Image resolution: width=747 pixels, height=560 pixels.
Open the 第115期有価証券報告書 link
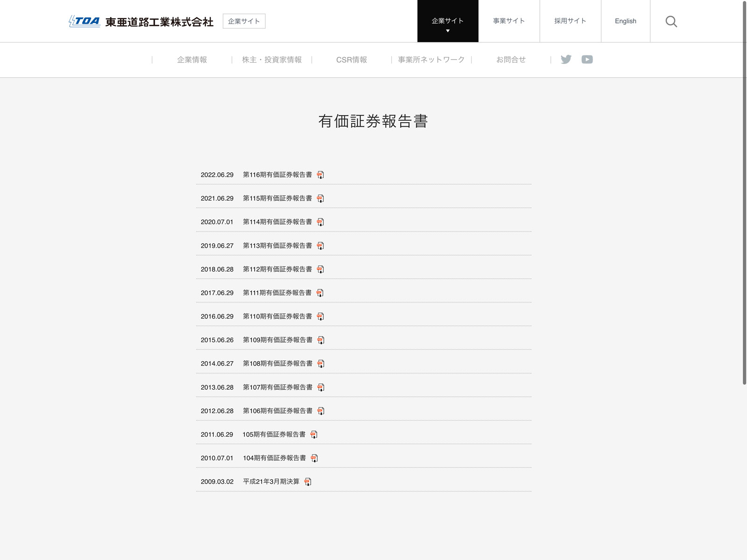[x=277, y=198]
